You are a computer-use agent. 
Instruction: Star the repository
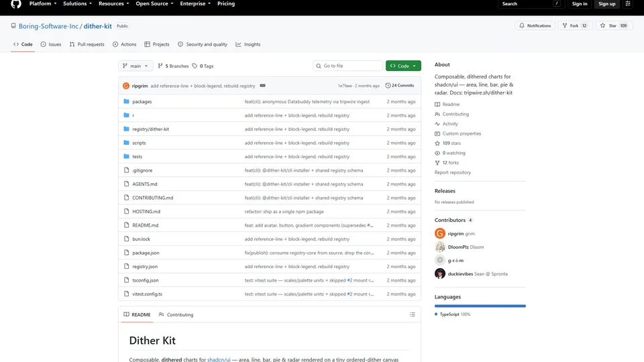pos(614,25)
